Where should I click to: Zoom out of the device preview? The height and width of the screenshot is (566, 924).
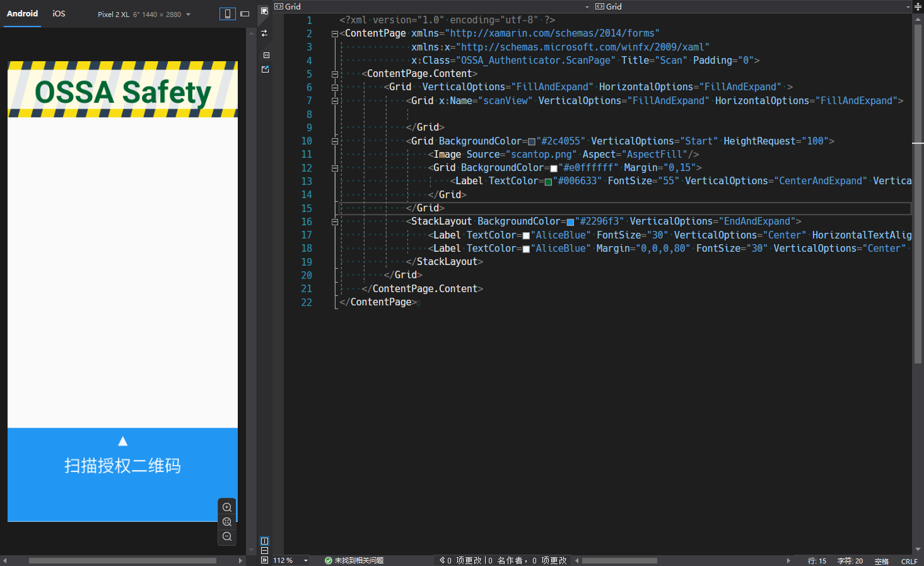pyautogui.click(x=227, y=536)
